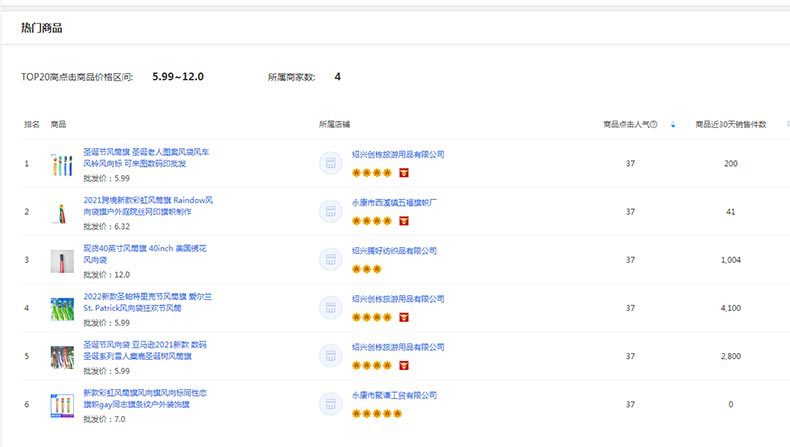Image resolution: width=790 pixels, height=447 pixels.
Task: Open the 永康市西溪镇五福旗帜厂 shop link
Action: point(394,202)
